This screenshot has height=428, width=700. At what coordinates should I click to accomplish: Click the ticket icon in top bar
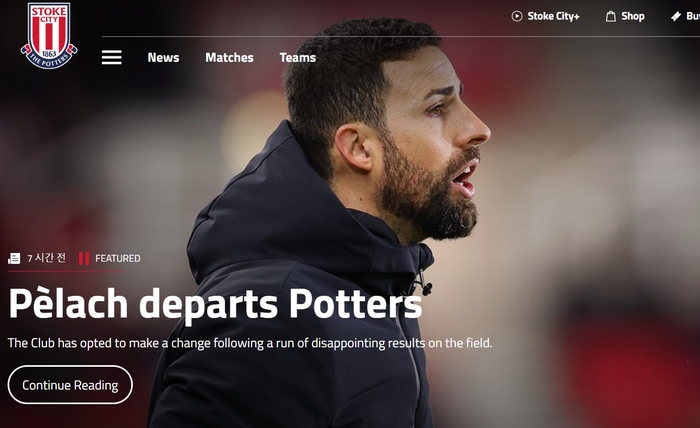click(x=676, y=17)
